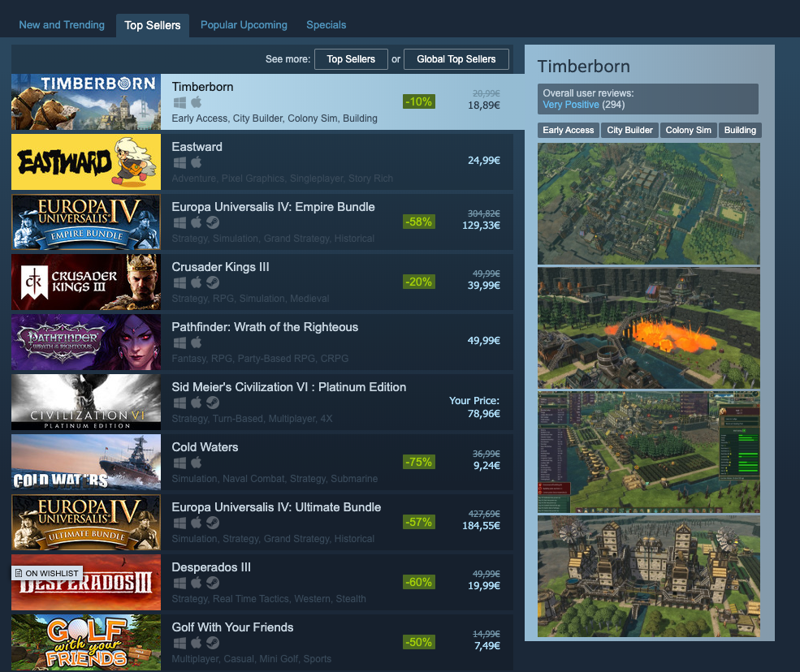800x672 pixels.
Task: Click Windows icon on Crusader Kings III row
Action: (x=179, y=282)
